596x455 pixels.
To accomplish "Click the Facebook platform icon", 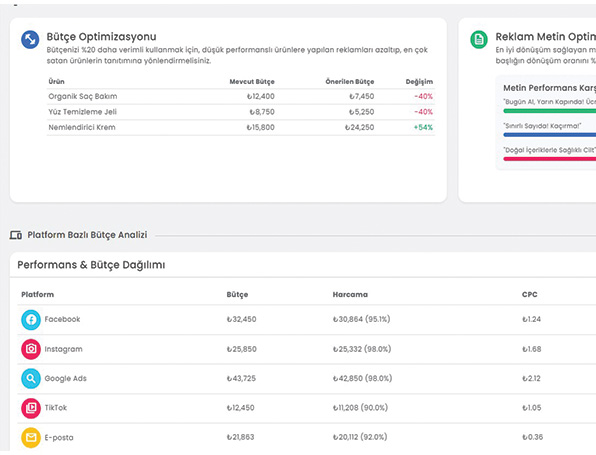I will click(x=31, y=320).
